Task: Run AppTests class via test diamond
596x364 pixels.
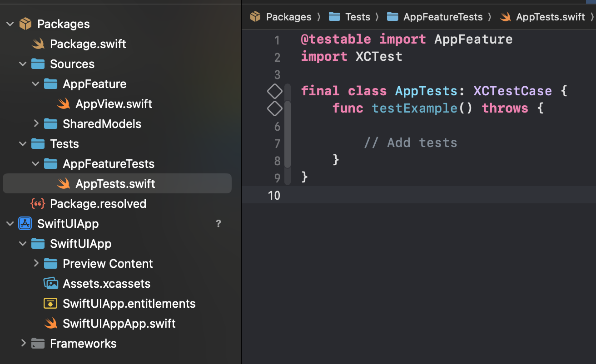Action: 275,91
